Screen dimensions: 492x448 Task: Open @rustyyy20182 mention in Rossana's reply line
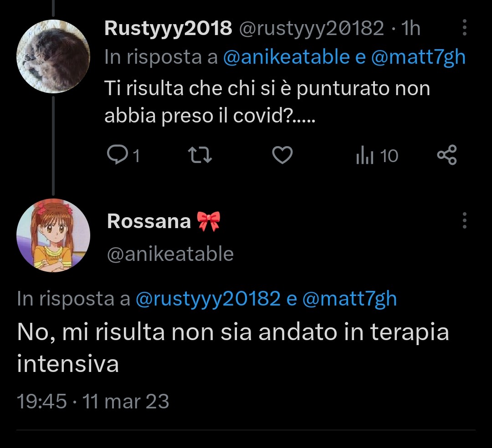point(208,299)
